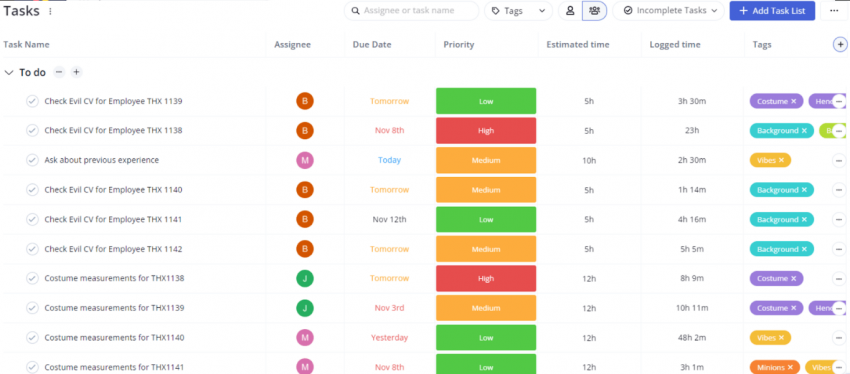The height and width of the screenshot is (374, 850).
Task: Select the single-person assignee filter icon
Action: [x=570, y=11]
